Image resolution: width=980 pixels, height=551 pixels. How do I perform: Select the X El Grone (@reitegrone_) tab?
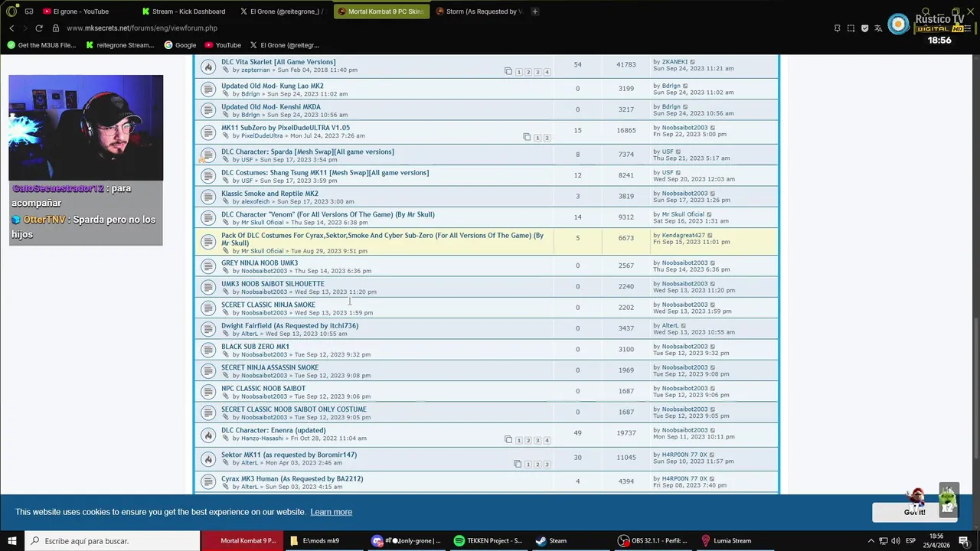coord(283,11)
